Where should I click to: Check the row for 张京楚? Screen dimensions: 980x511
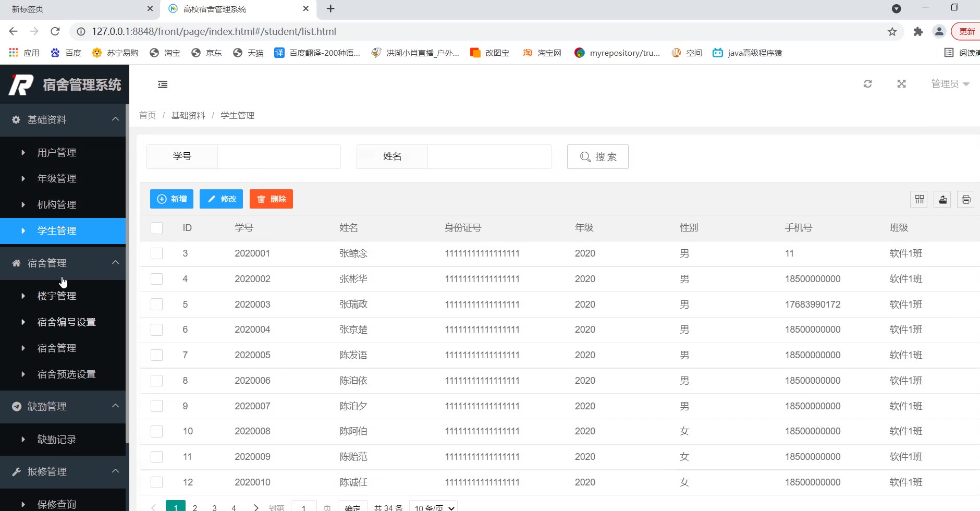pos(156,330)
